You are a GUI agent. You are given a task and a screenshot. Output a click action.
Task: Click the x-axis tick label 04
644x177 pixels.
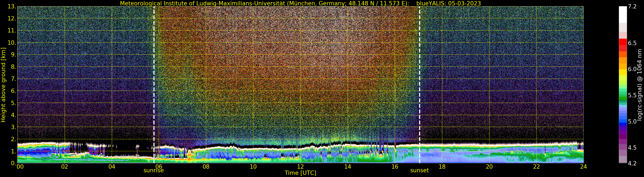[x=112, y=167]
